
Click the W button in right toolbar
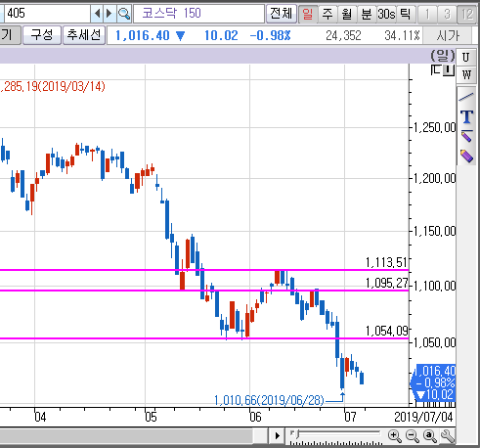[466, 75]
